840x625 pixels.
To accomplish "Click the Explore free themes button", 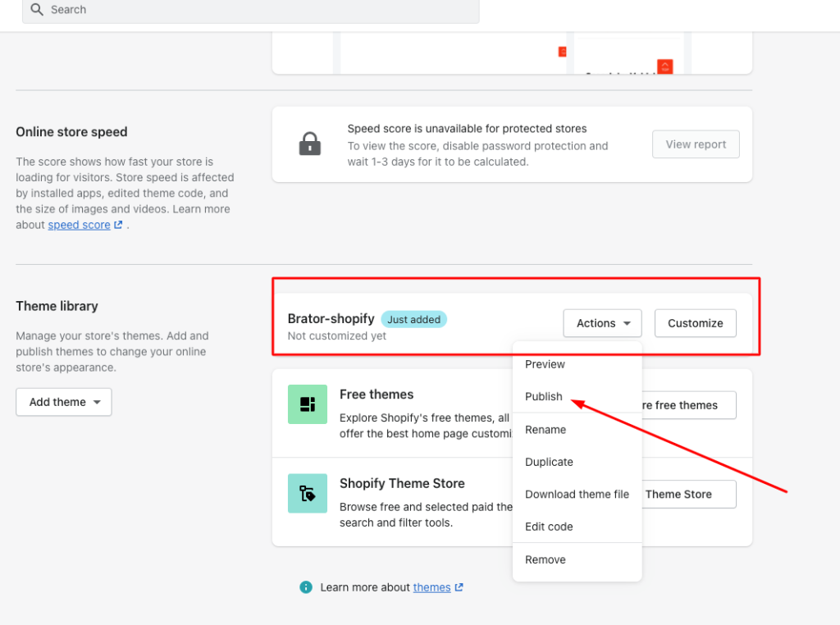I will point(689,405).
